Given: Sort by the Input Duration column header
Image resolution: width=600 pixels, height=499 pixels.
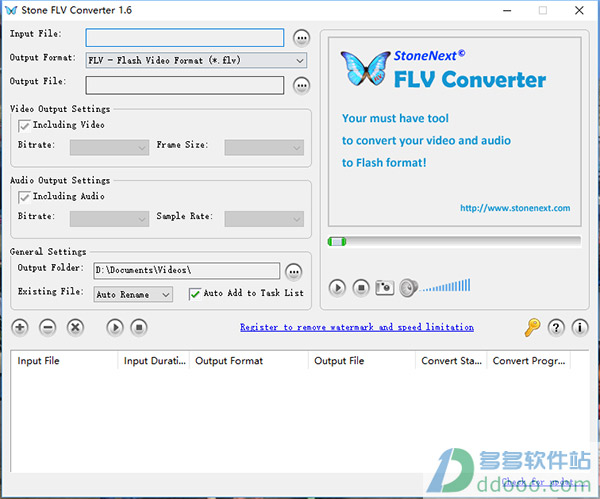Looking at the screenshot, I should pos(154,361).
